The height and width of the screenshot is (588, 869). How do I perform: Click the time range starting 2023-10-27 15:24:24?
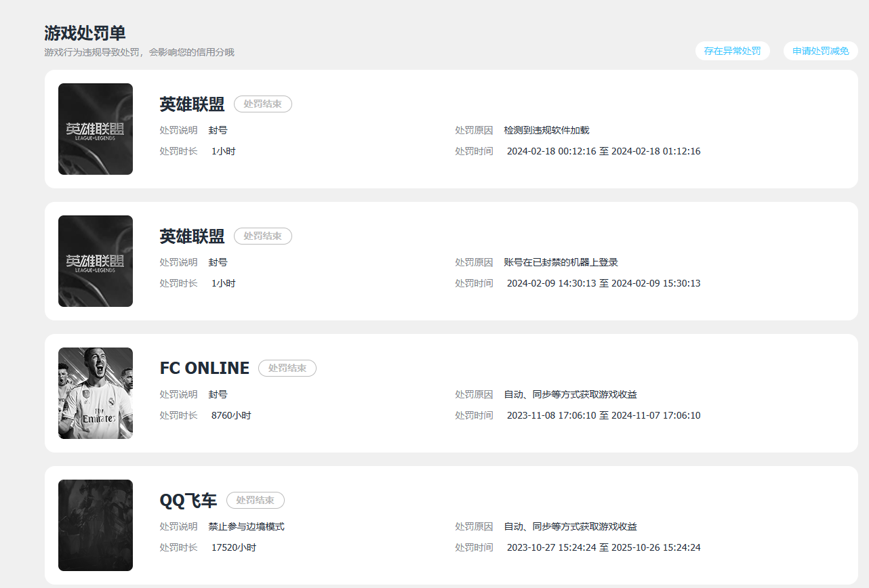[x=604, y=547]
